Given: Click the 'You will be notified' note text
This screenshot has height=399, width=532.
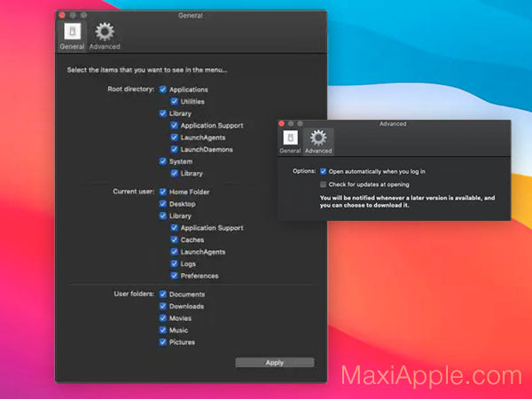Looking at the screenshot, I should point(407,201).
